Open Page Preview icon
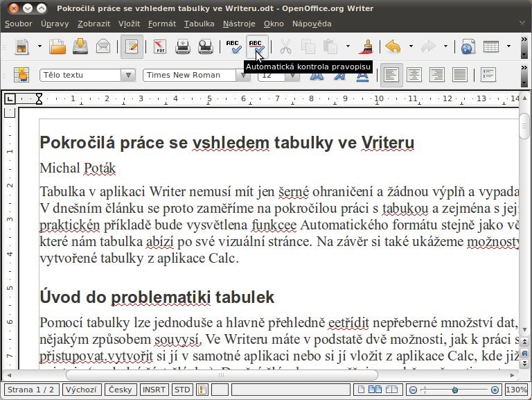Image resolution: width=532 pixels, height=400 pixels. tap(206, 46)
